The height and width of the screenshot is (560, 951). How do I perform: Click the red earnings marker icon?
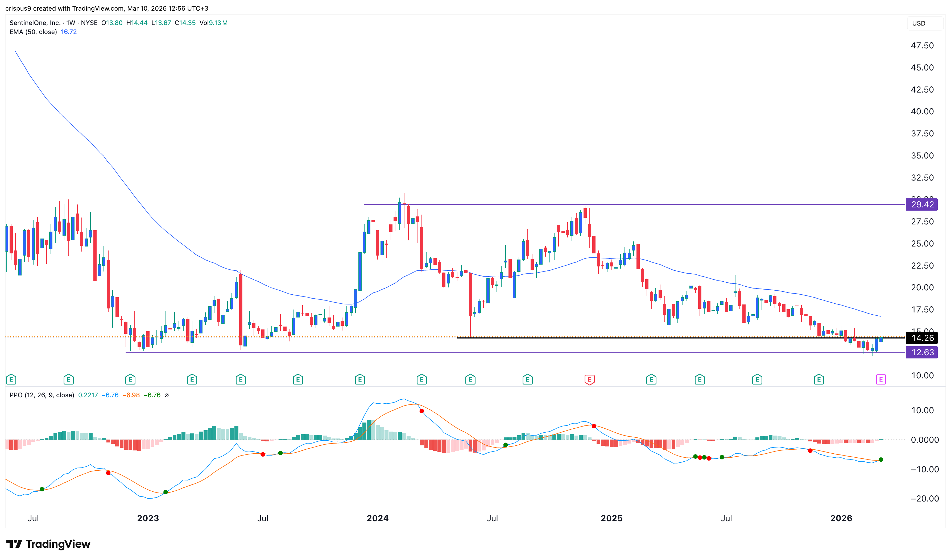coord(589,379)
